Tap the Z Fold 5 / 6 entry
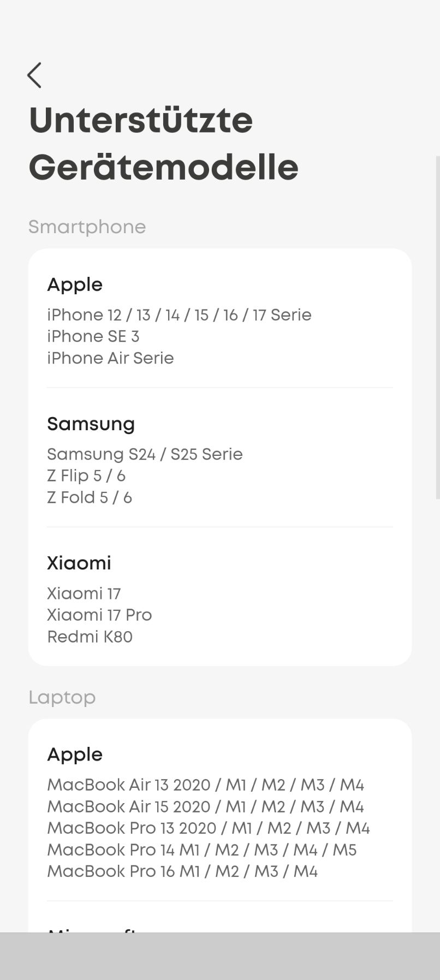Screen dimensions: 440x980 [90, 497]
